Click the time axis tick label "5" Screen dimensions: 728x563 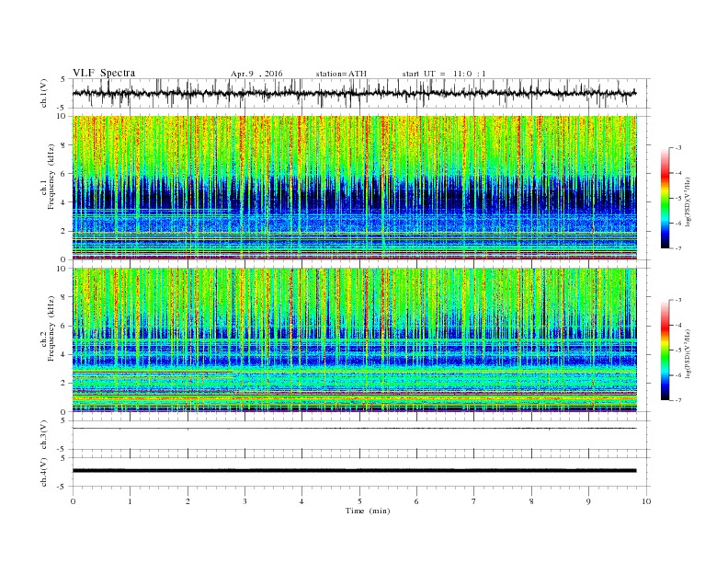click(x=359, y=501)
